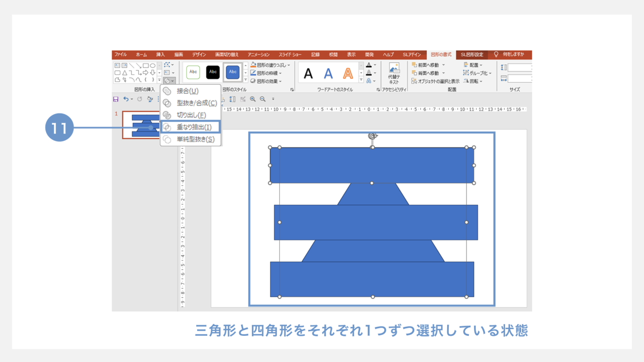Screen dimensions: 644x362
Task: Pick the Line Arrow shape
Action: [x=139, y=65]
